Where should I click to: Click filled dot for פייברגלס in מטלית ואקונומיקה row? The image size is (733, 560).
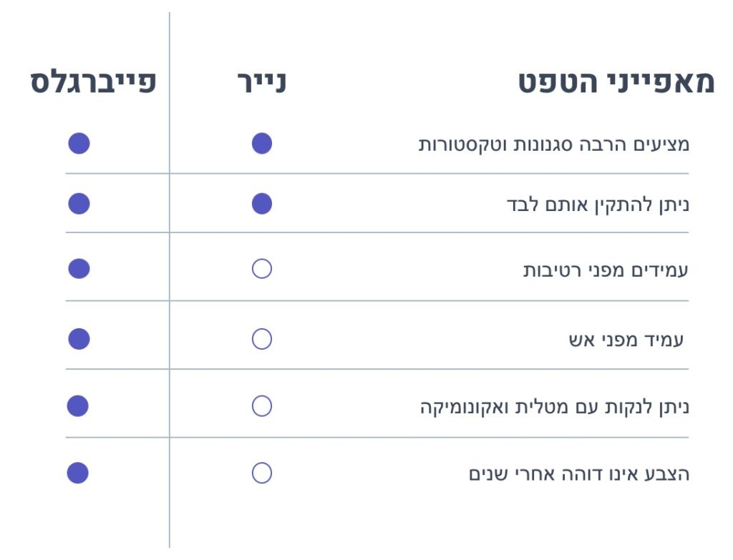(78, 406)
